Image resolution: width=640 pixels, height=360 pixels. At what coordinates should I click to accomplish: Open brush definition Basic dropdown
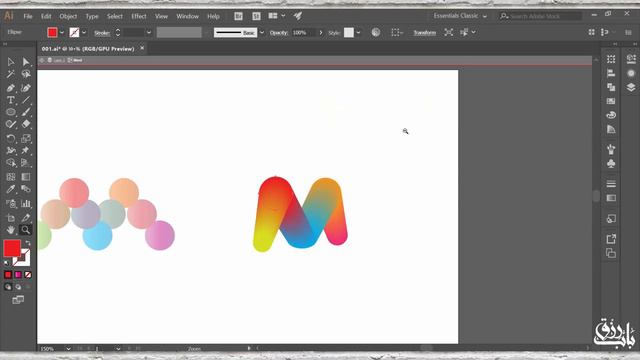(262, 33)
